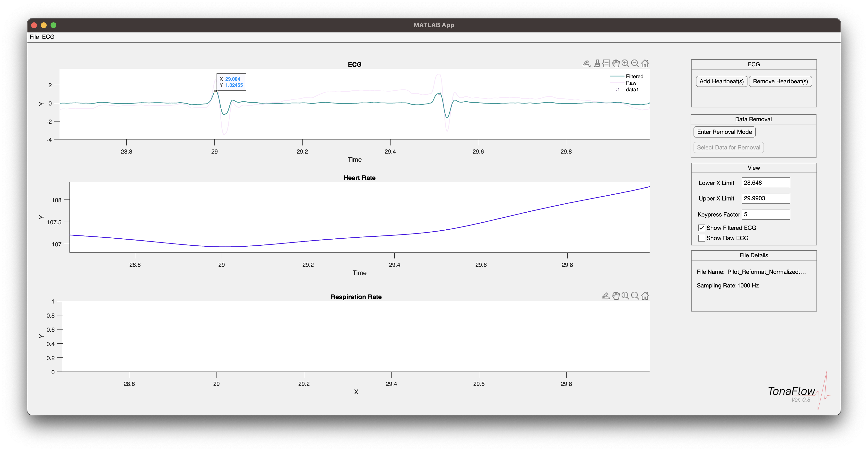Click the Lower X Limit field
868x451 pixels.
pyautogui.click(x=765, y=183)
